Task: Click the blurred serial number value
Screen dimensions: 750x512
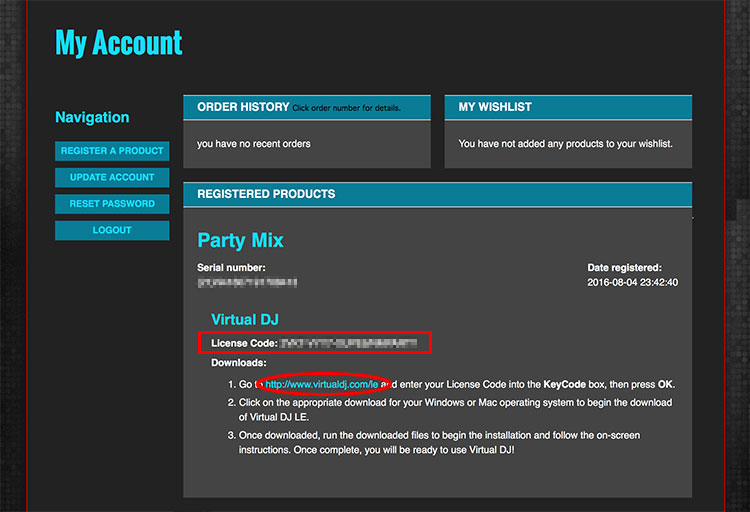Action: pyautogui.click(x=247, y=284)
